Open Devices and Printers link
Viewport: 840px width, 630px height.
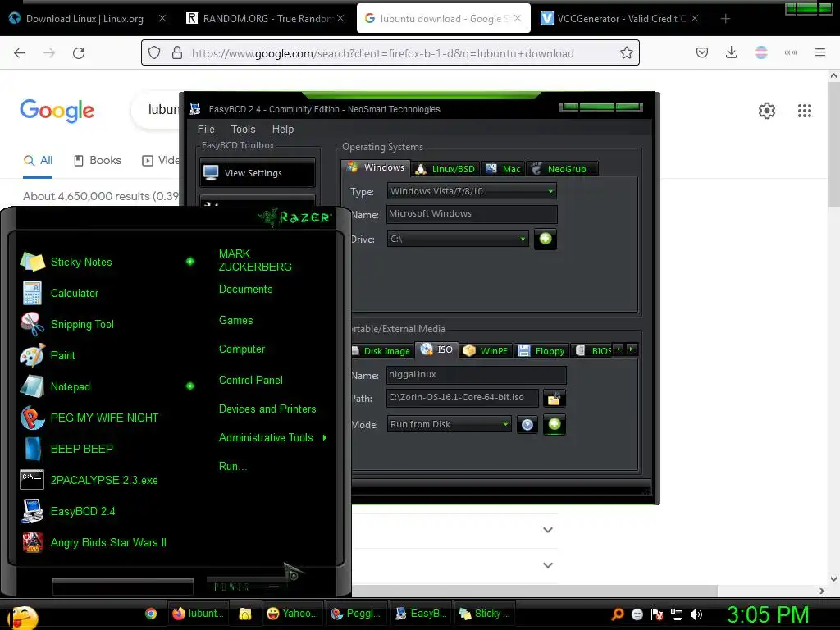click(267, 409)
